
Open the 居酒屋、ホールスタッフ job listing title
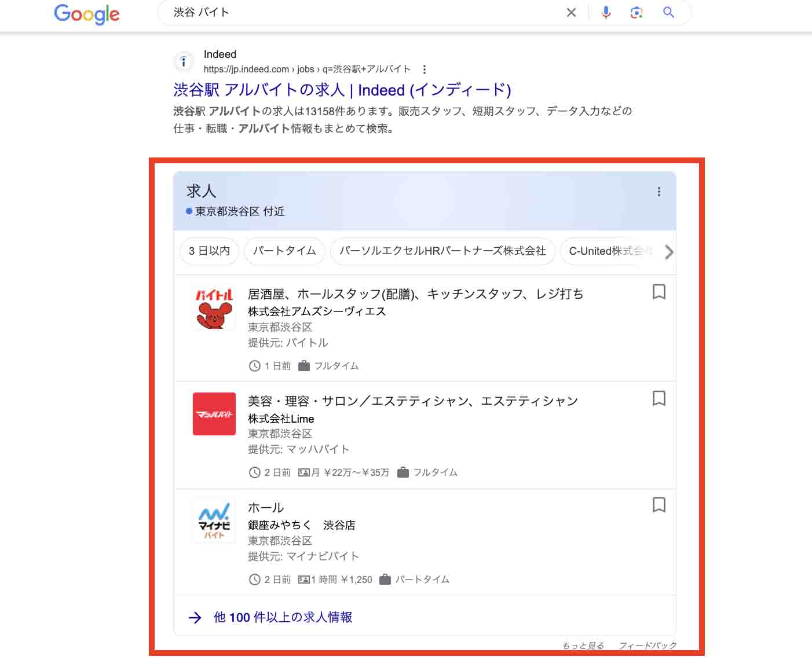pyautogui.click(x=415, y=294)
